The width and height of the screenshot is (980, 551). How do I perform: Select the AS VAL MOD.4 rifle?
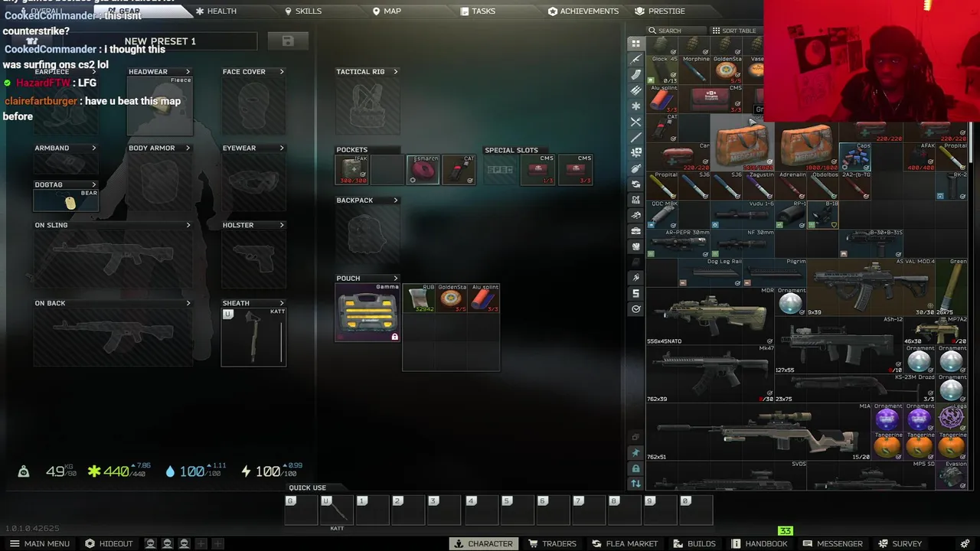tap(871, 287)
